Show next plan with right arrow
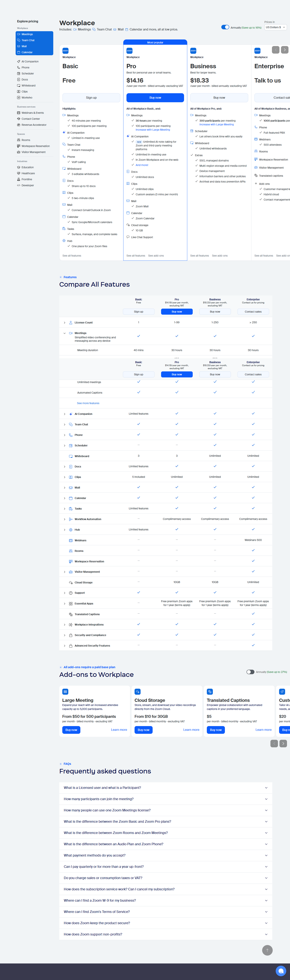Image resolution: width=290 pixels, height=980 pixels. click(x=285, y=50)
